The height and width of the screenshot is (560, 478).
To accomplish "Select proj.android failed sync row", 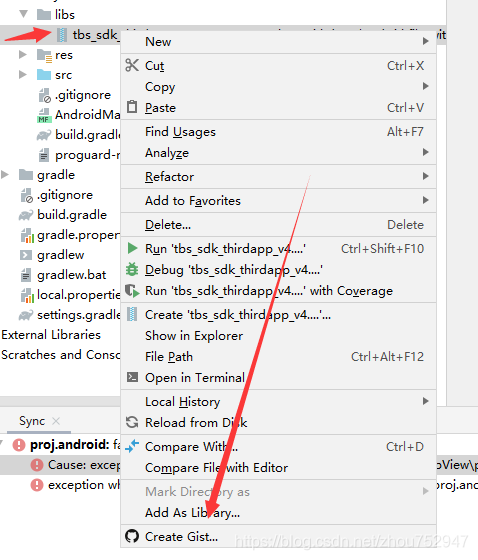I will coord(60,445).
